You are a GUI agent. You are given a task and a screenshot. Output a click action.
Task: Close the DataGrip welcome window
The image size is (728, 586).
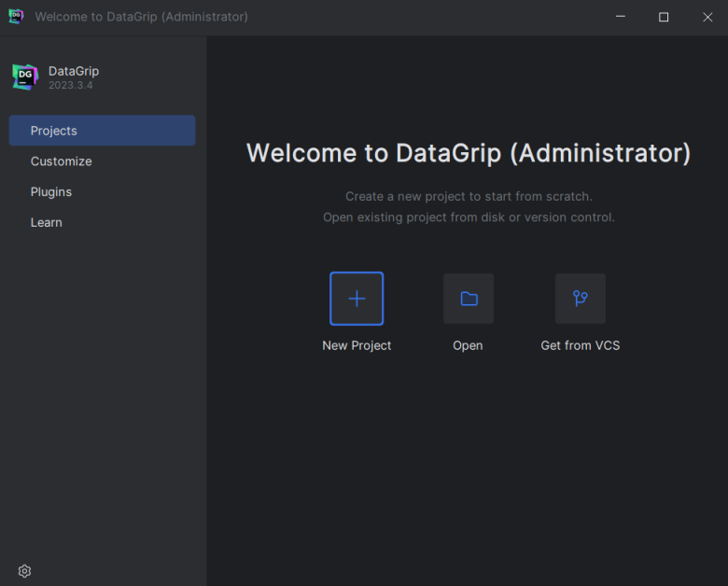[707, 17]
